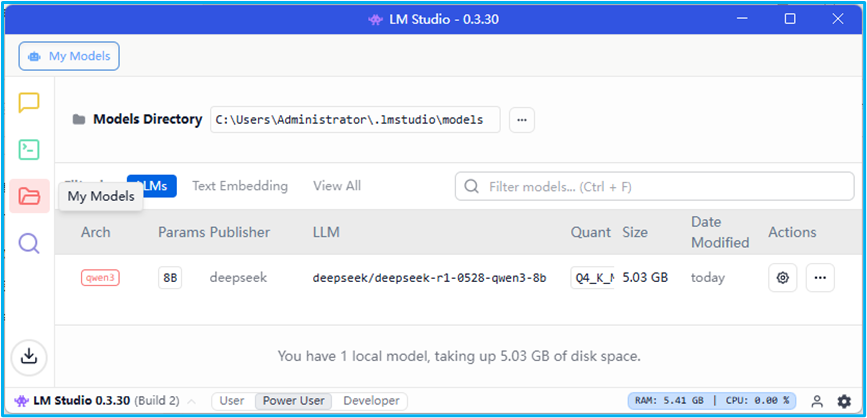Click the local model disk space summary
Viewport: 867px width, 418px height.
pyautogui.click(x=459, y=357)
